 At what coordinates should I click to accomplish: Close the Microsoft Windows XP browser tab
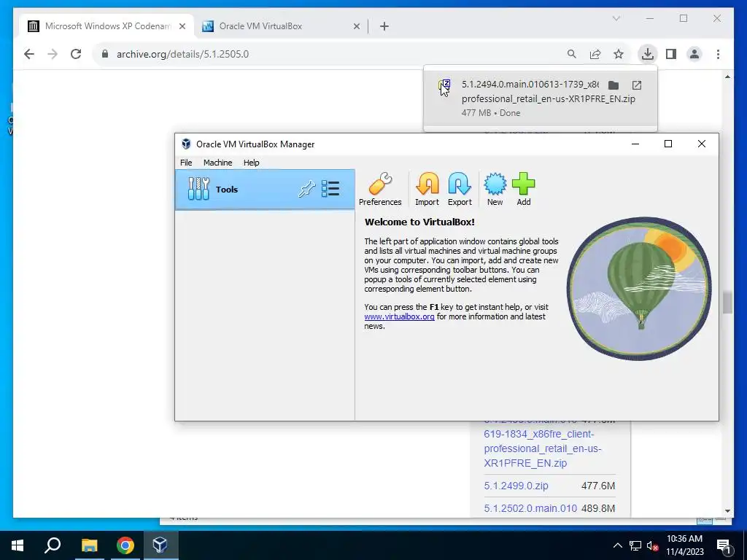pos(182,26)
